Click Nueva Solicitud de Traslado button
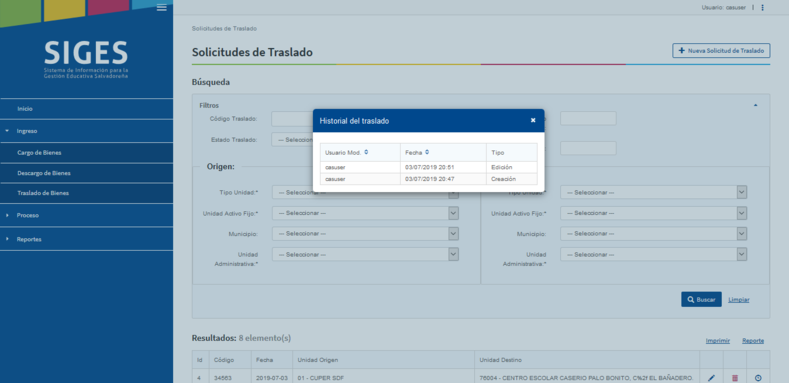 pyautogui.click(x=721, y=51)
